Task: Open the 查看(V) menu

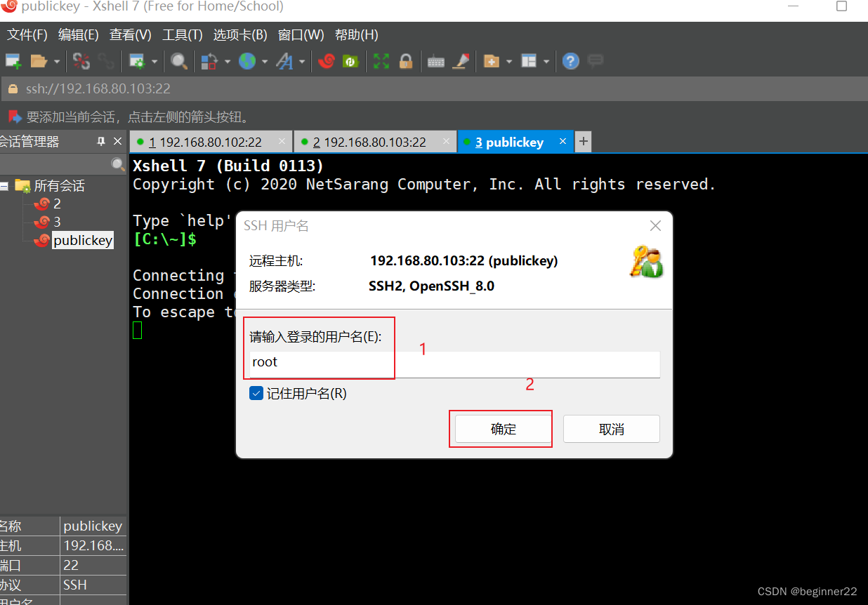Action: [131, 34]
